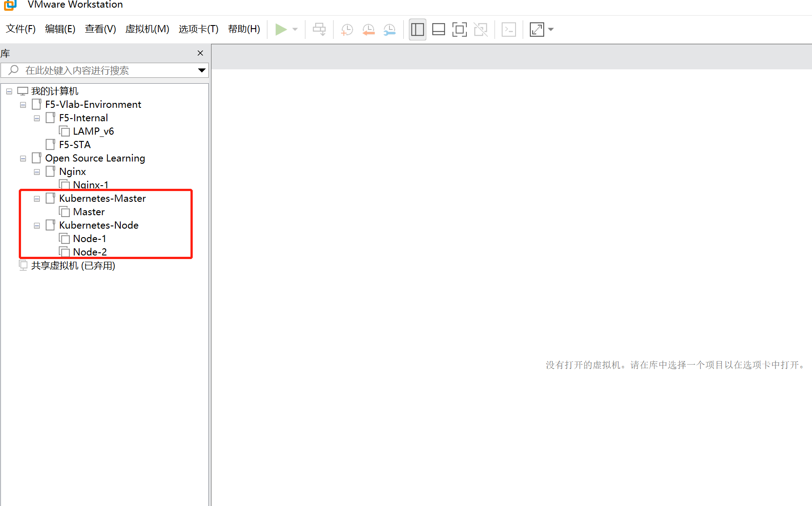
Task: Focus the library search input field
Action: (x=105, y=70)
